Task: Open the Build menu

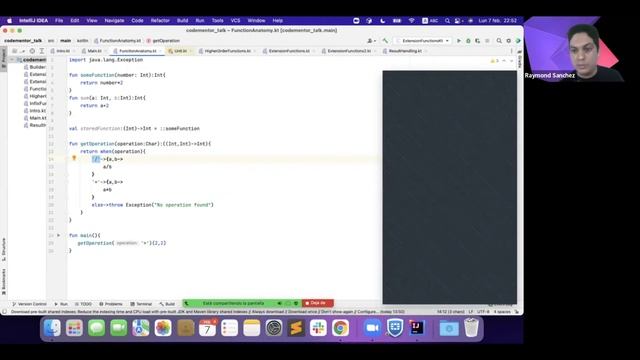Action: click(182, 20)
